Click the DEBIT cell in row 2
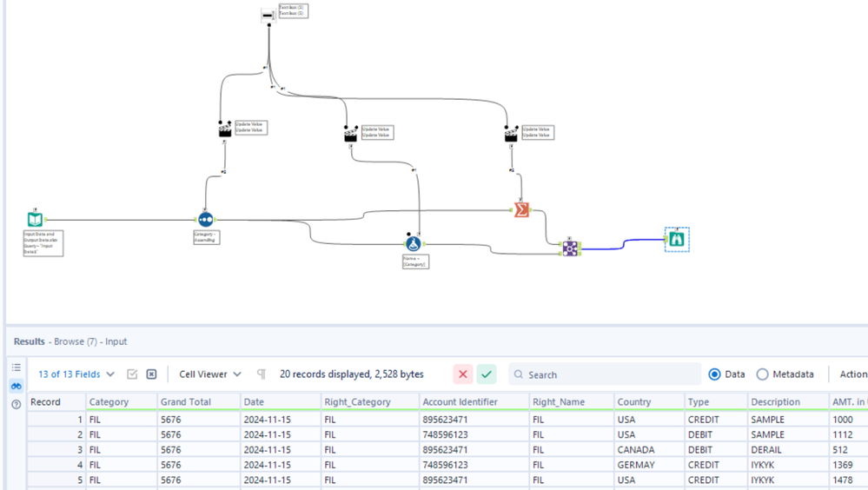Viewport: 868px width, 490px height. point(716,434)
